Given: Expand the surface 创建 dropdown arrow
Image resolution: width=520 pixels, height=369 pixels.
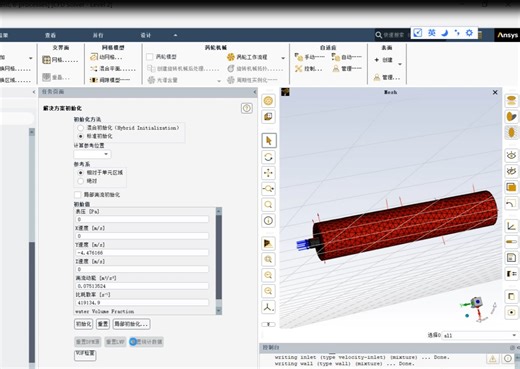Looking at the screenshot, I should (x=400, y=64).
